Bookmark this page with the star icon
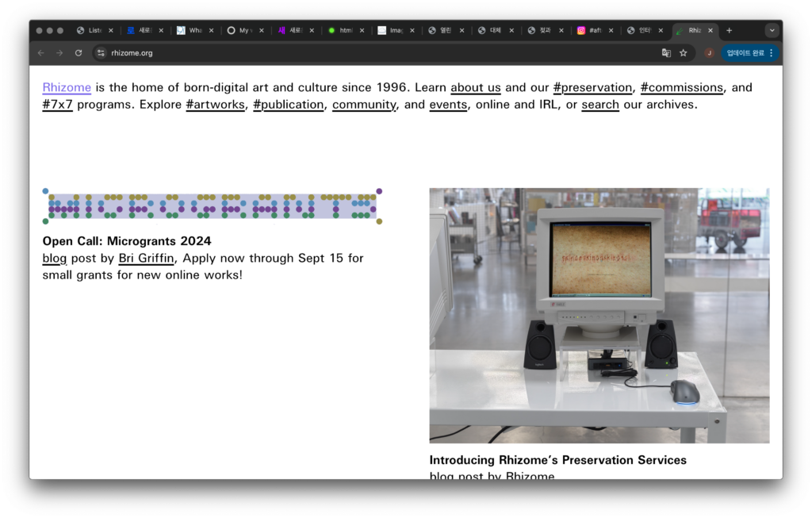 pos(684,53)
